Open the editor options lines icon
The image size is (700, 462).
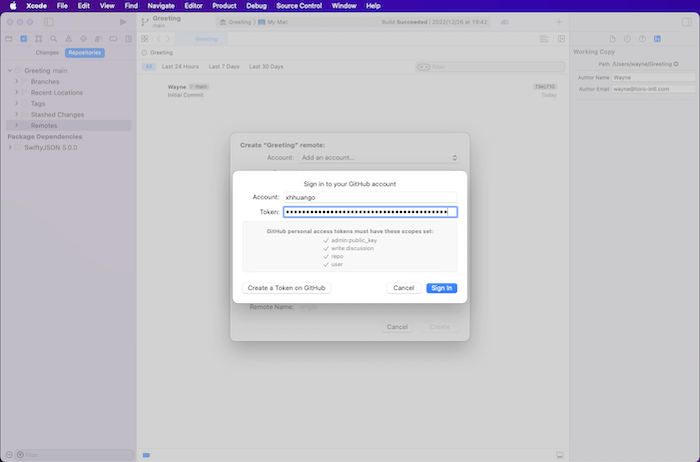coord(544,39)
